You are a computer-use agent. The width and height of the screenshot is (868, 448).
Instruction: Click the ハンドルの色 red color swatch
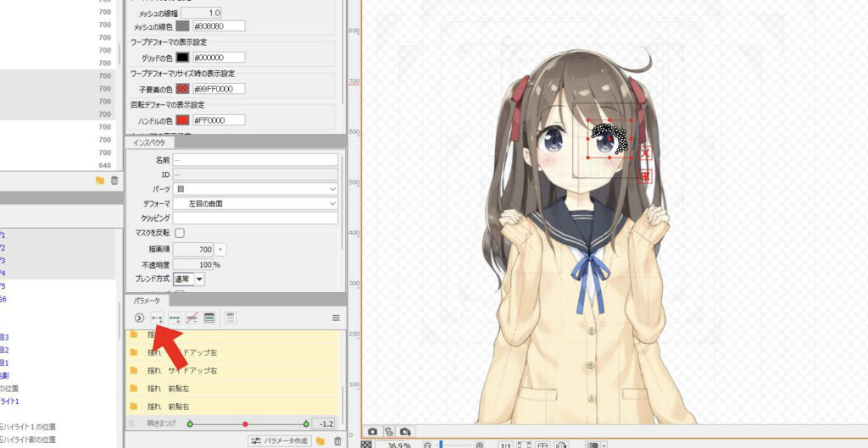pos(183,120)
